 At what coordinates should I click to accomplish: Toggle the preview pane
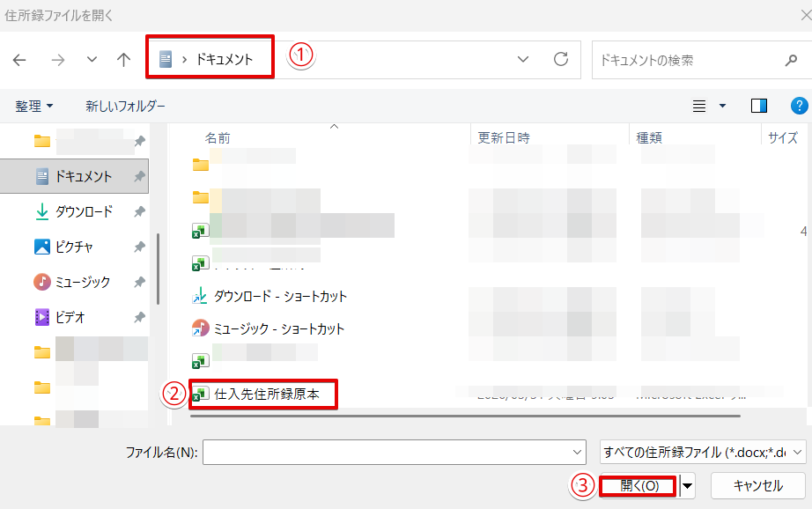point(759,106)
